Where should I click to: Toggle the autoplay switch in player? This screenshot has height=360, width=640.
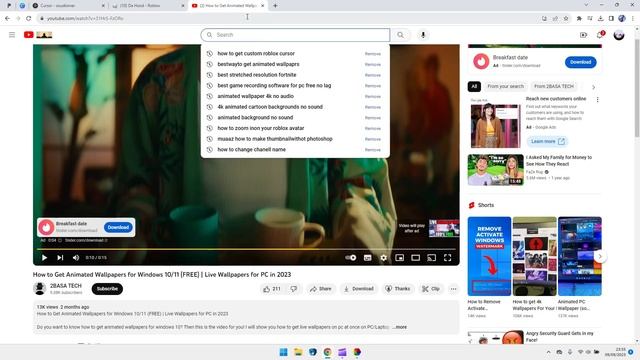tap(351, 258)
